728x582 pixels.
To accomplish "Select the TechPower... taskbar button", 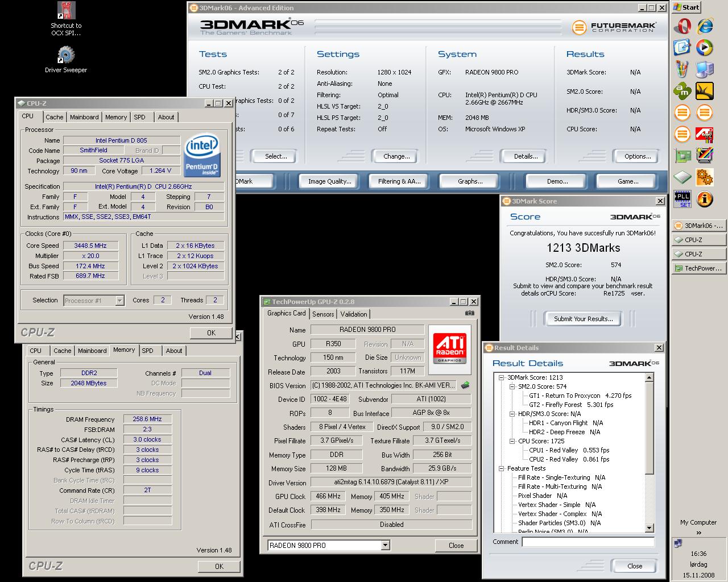I will pyautogui.click(x=698, y=268).
